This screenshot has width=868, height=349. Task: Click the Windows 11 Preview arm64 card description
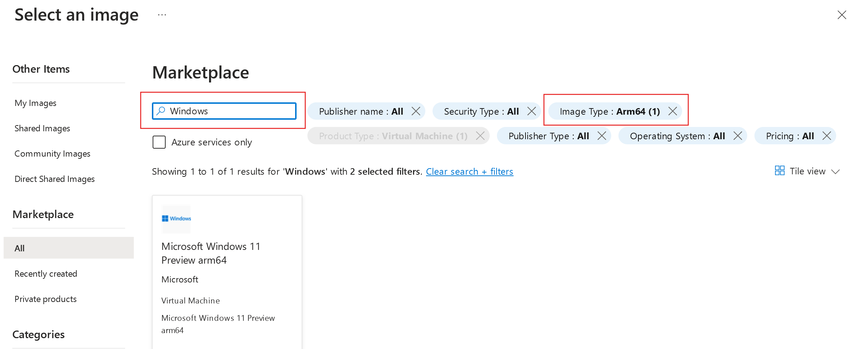[218, 324]
